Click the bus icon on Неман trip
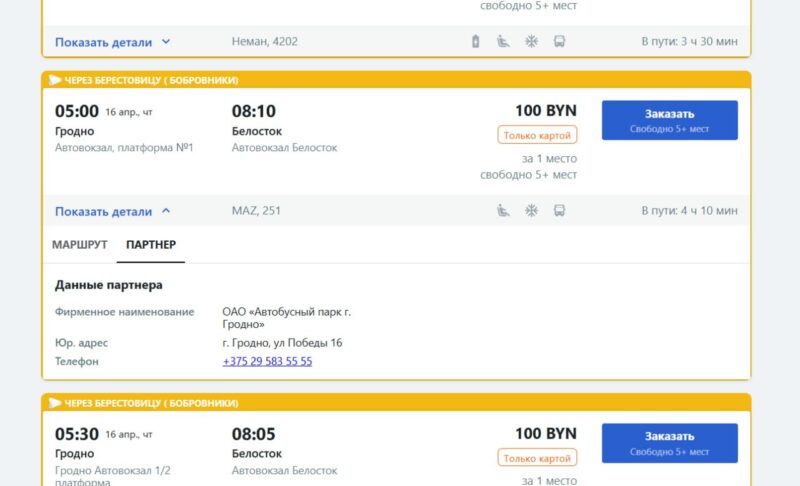 [x=559, y=42]
